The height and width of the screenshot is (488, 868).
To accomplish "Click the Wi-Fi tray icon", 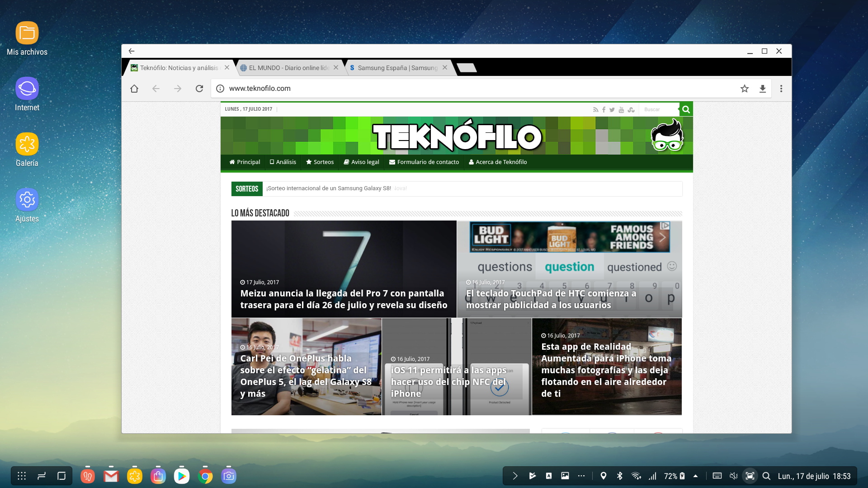I will 636,476.
